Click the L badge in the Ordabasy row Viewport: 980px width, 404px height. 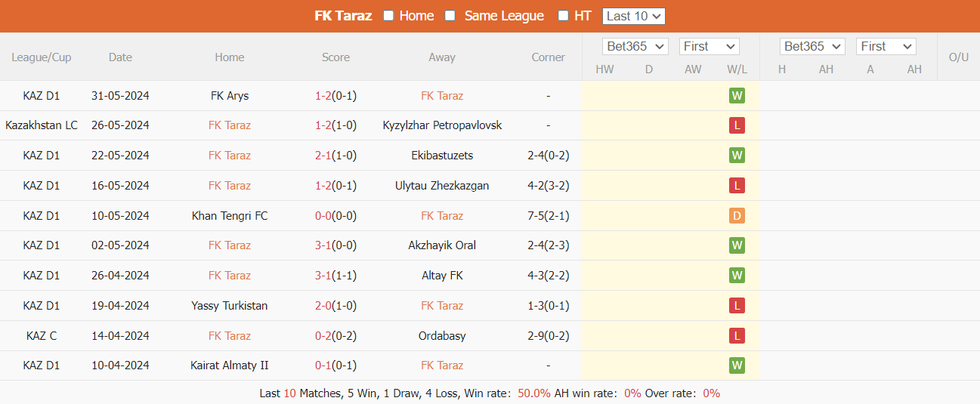coord(737,336)
